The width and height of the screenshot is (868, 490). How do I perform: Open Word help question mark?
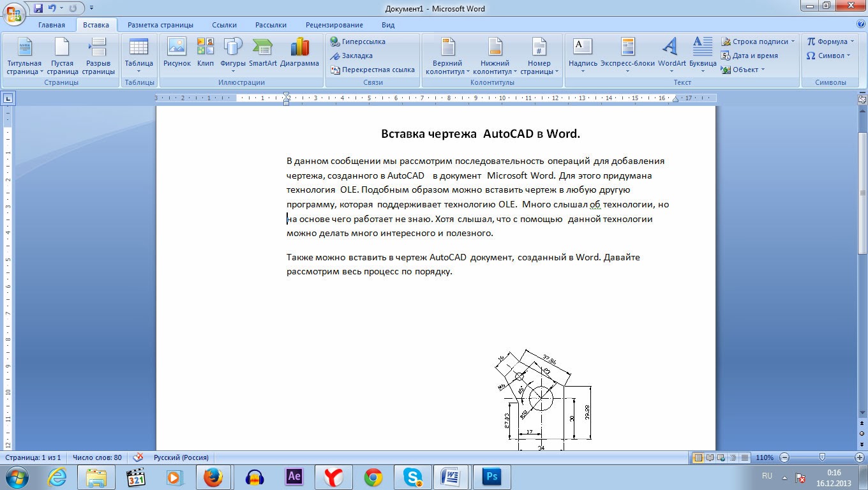click(861, 25)
